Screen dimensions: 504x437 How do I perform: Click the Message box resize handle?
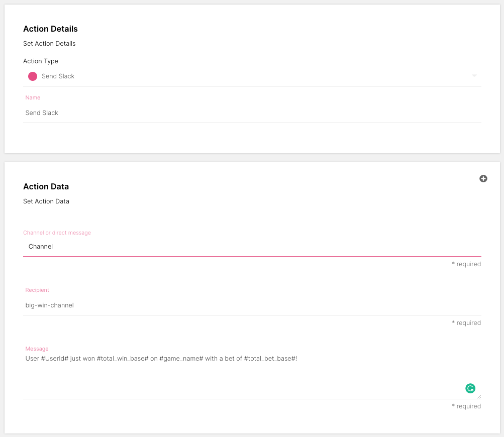(x=478, y=396)
